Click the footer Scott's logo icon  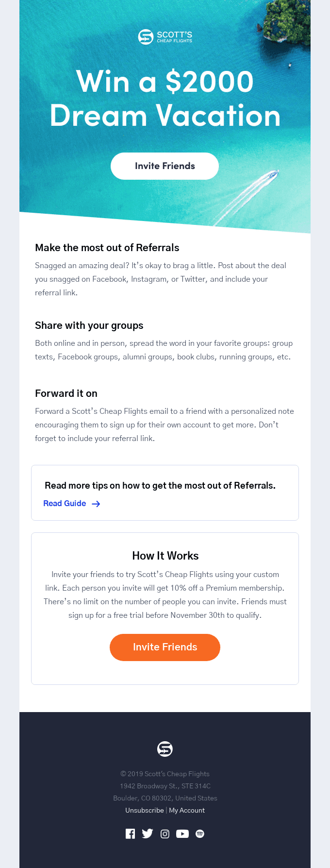165,749
